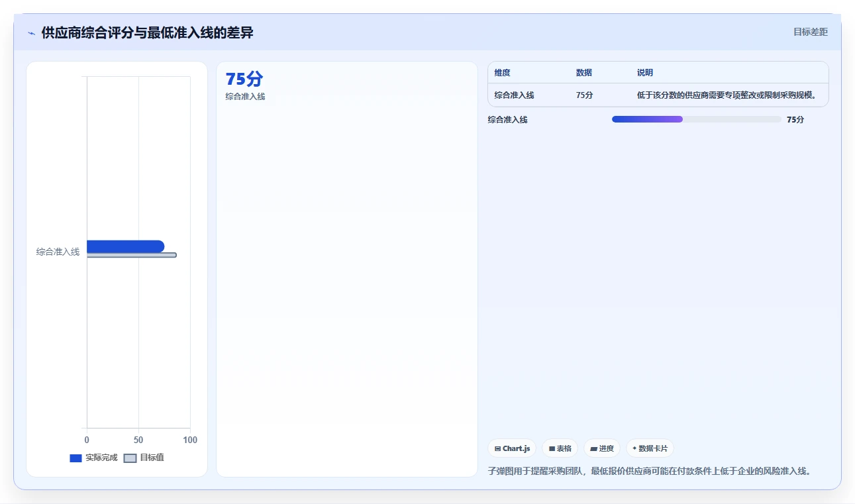Select the Chart.js tag chip

point(512,448)
